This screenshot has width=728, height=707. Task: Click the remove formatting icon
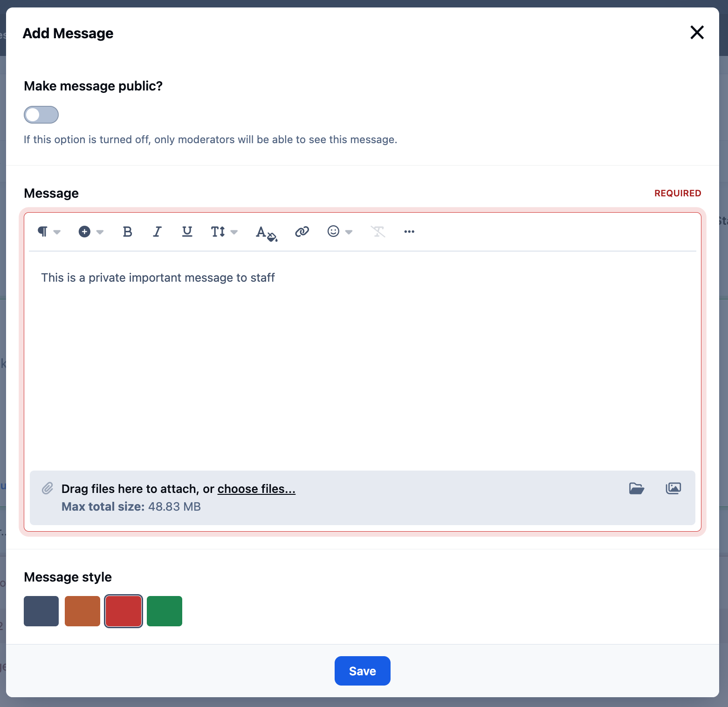(378, 232)
